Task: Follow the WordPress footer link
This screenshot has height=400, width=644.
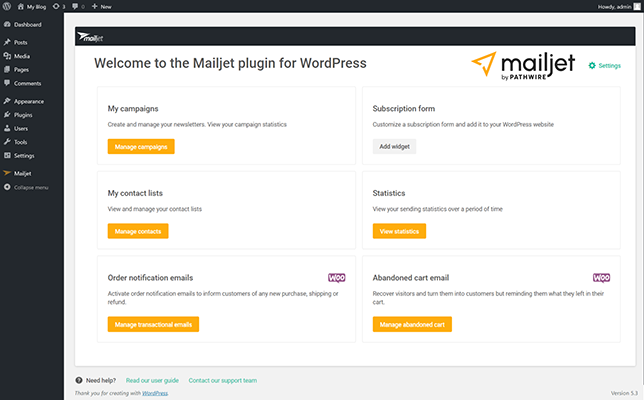Action: [155, 393]
